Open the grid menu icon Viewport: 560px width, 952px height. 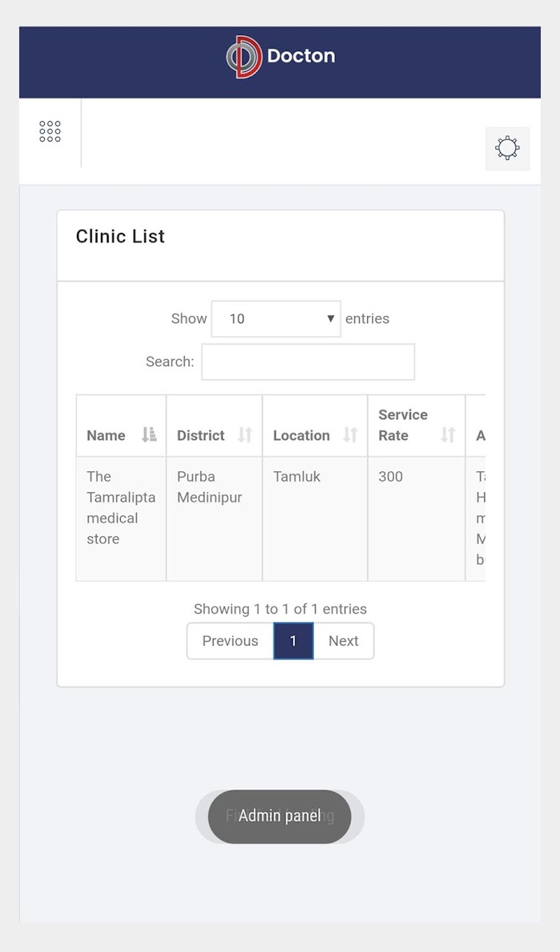pyautogui.click(x=50, y=131)
